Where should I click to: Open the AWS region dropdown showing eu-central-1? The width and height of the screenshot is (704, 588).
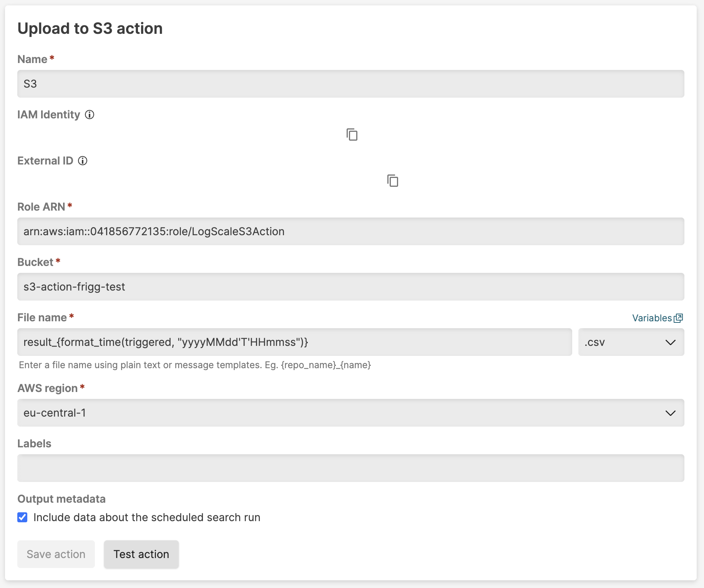(x=350, y=413)
